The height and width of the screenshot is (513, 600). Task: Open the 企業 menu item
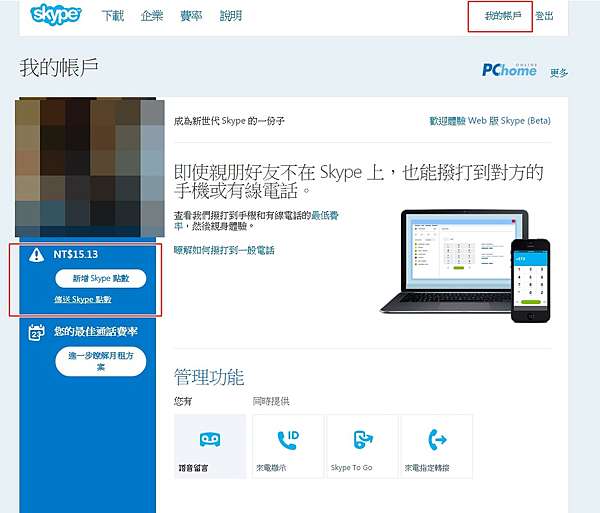[152, 16]
